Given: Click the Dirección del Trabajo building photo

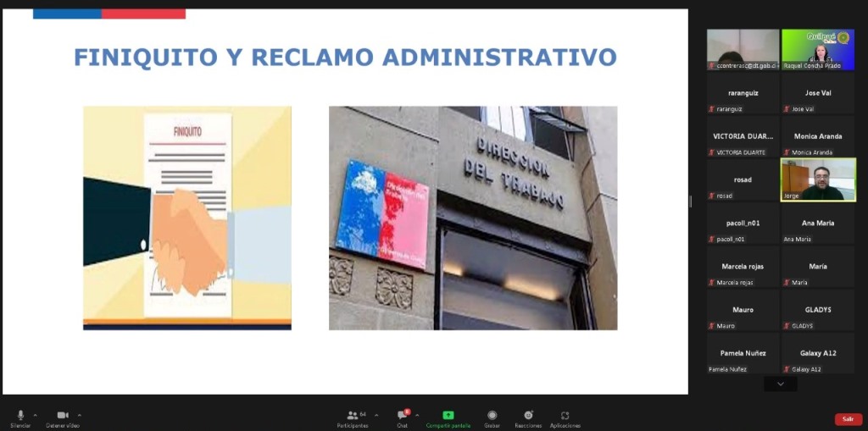Looking at the screenshot, I should point(472,218).
